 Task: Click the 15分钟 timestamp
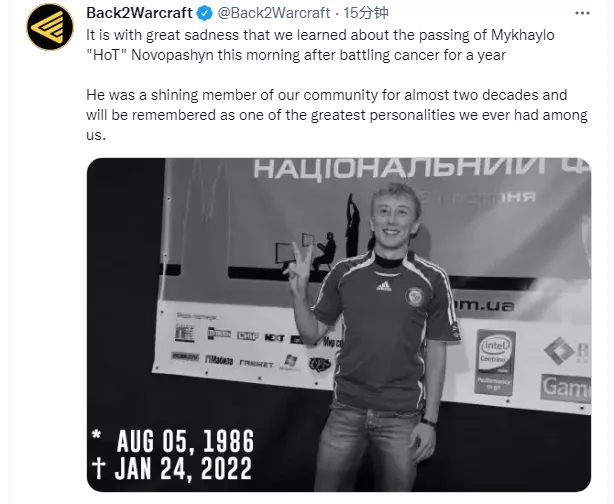[366, 13]
